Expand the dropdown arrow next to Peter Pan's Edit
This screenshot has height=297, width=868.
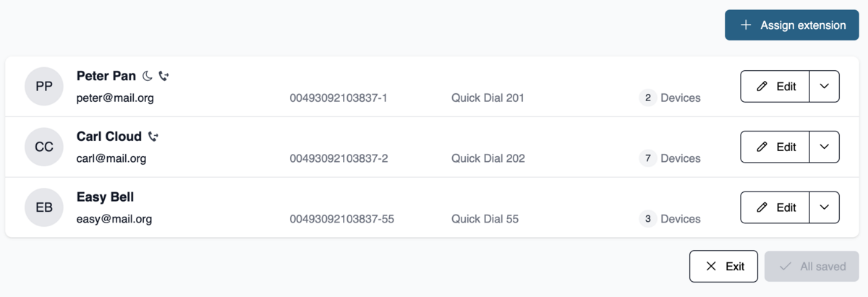(x=825, y=86)
